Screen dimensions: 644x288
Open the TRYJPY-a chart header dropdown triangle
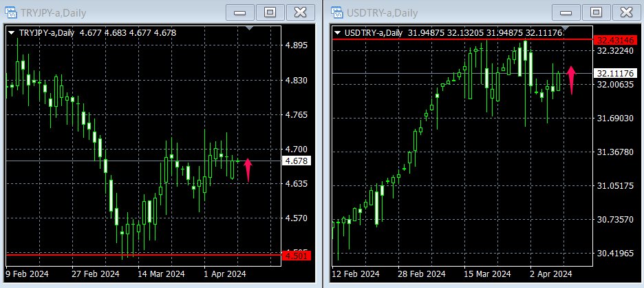(12, 32)
